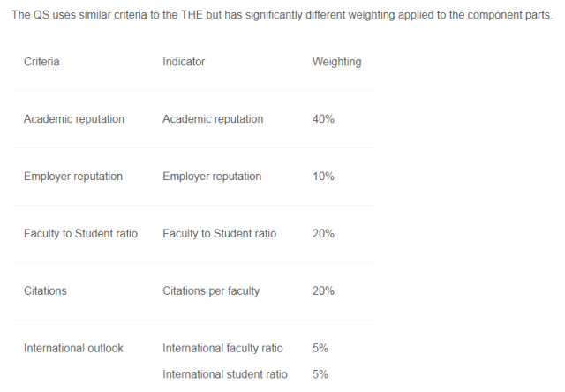Screen dimensions: 565x392
Task: Select the Academic reputation criteria cell
Action: click(x=74, y=119)
